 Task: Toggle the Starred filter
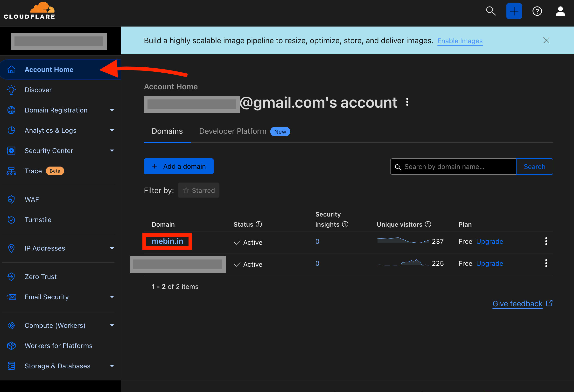point(199,190)
